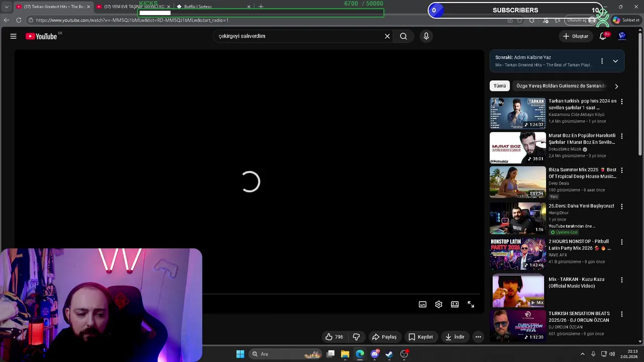Open Steam from the taskbar
Viewport: 644px width, 362px height.
389,354
